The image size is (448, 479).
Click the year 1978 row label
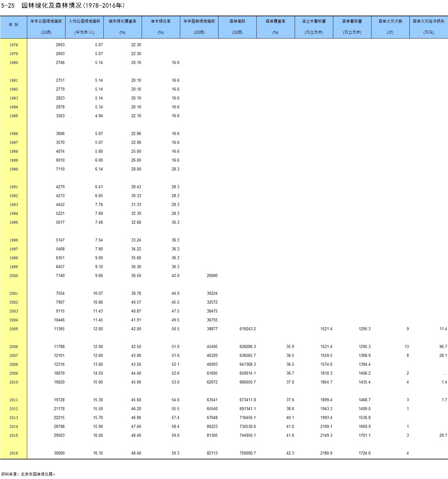pos(14,45)
